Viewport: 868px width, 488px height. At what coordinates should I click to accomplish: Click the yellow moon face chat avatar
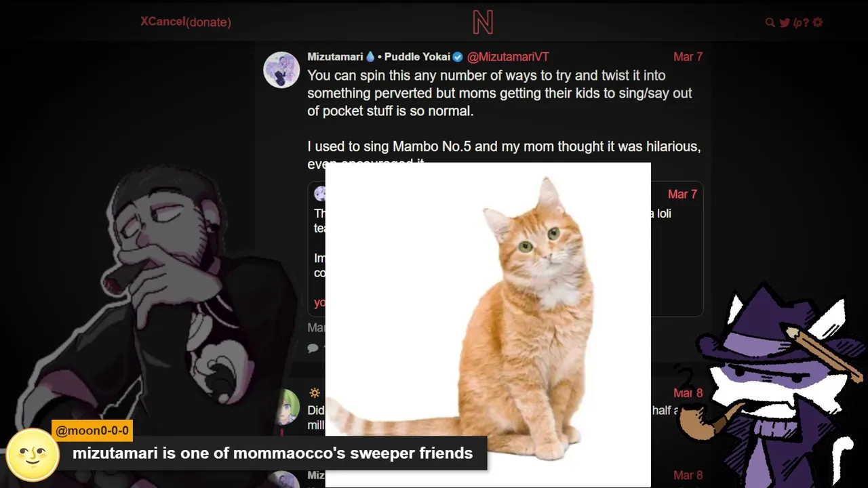tap(32, 455)
